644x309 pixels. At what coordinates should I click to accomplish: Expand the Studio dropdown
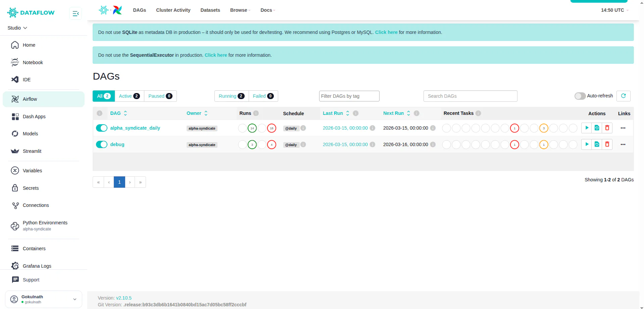17,28
